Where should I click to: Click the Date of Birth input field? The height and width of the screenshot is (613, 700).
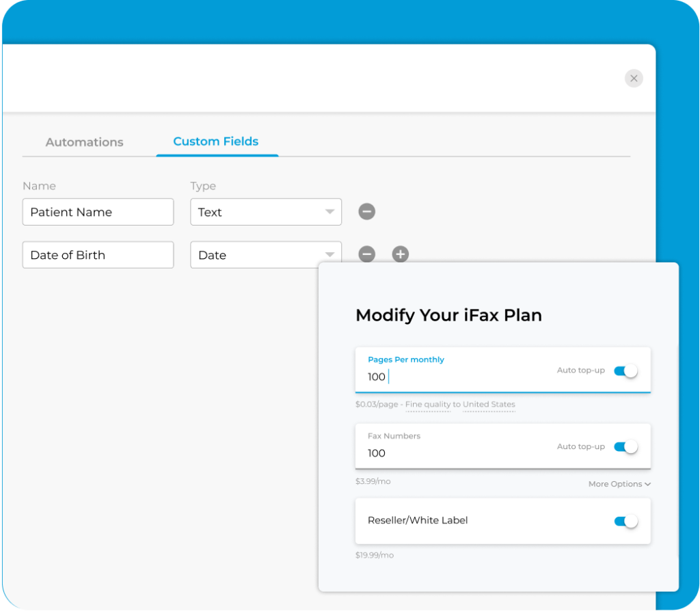(98, 255)
